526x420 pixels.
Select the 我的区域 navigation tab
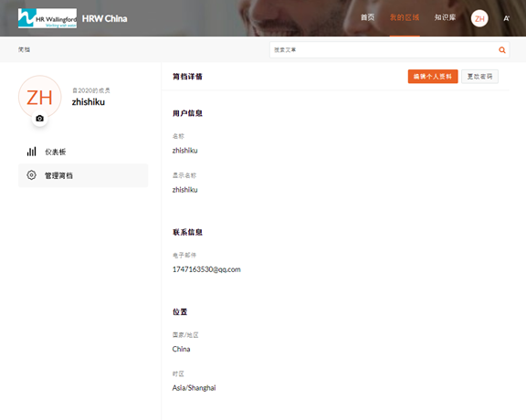(x=405, y=17)
